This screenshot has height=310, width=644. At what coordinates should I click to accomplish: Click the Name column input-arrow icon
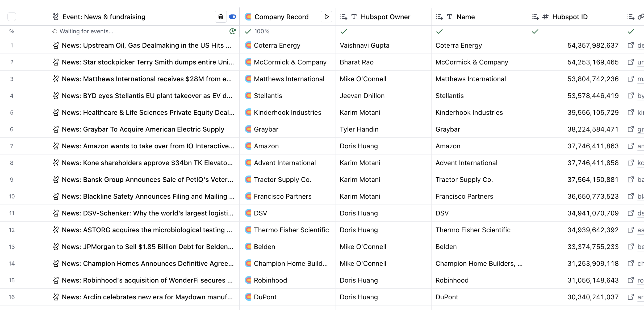[x=439, y=17]
